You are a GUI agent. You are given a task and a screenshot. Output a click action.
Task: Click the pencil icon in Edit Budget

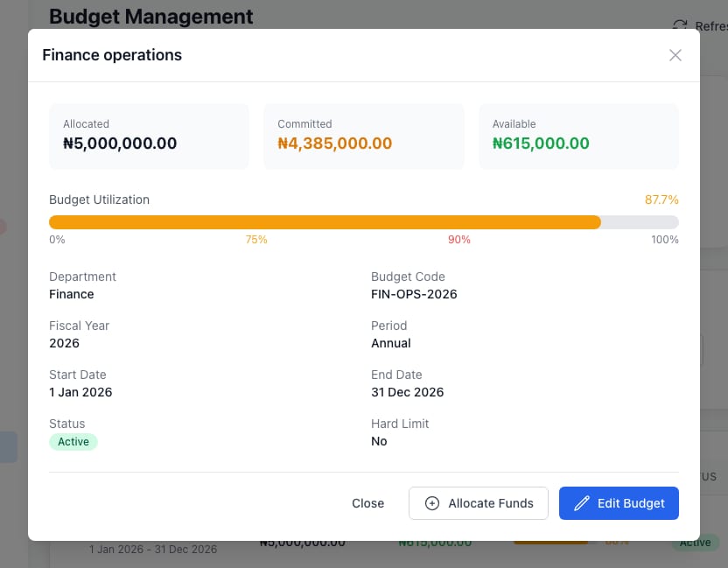click(582, 503)
